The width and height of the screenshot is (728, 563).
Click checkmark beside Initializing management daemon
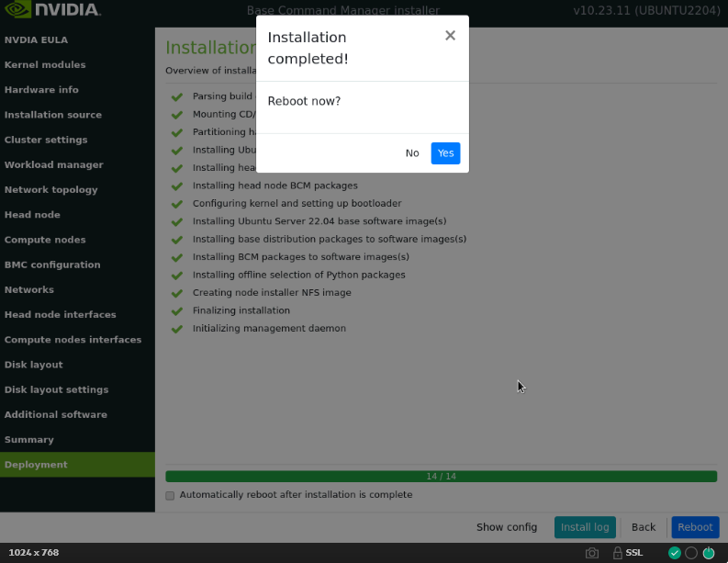tap(176, 329)
